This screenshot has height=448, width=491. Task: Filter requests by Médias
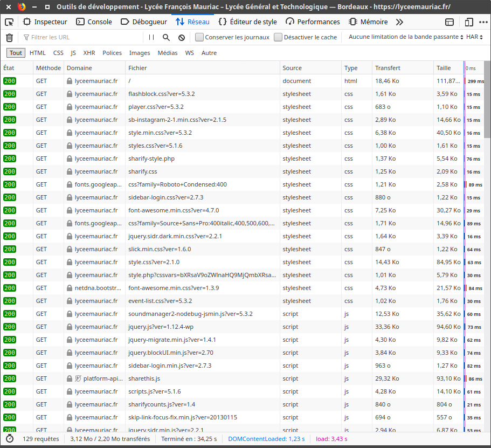pos(168,53)
